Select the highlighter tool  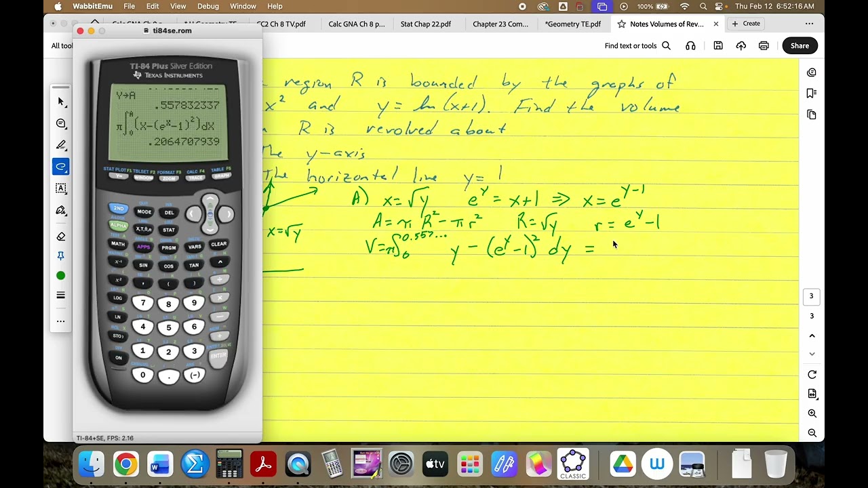[x=61, y=145]
